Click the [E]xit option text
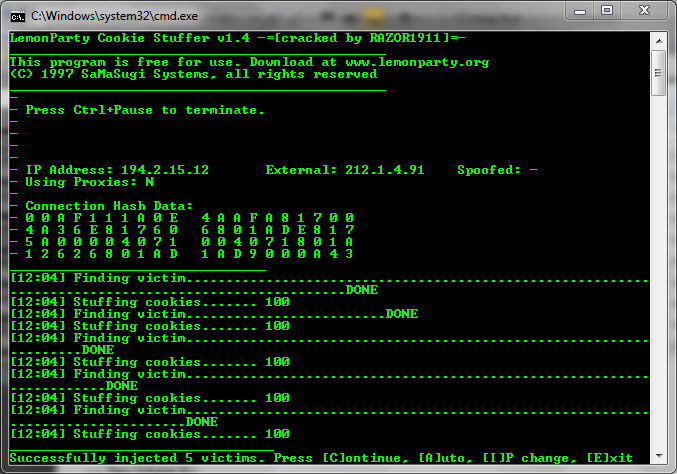The image size is (677, 474). point(610,458)
